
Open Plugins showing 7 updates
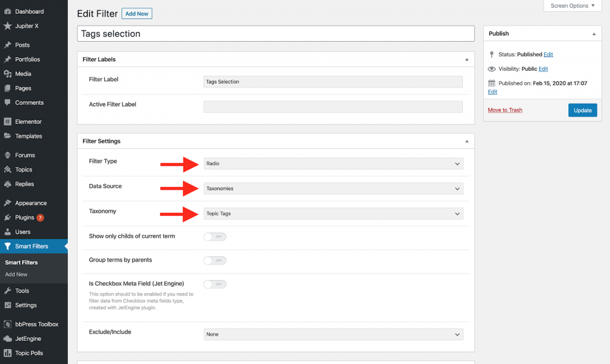24,217
